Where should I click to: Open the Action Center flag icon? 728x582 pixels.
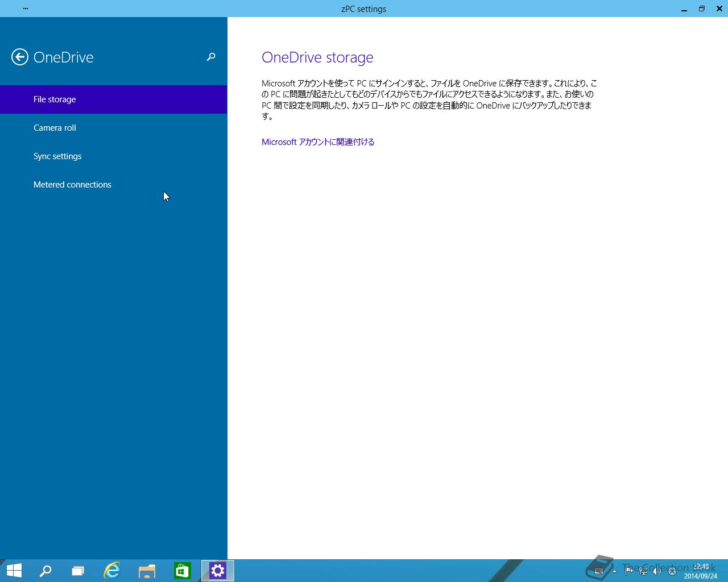coord(629,571)
